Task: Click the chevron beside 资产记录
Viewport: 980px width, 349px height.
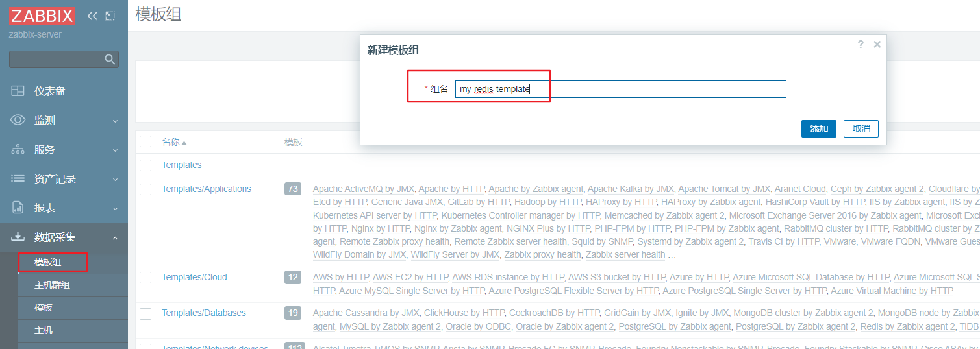Action: [x=115, y=180]
